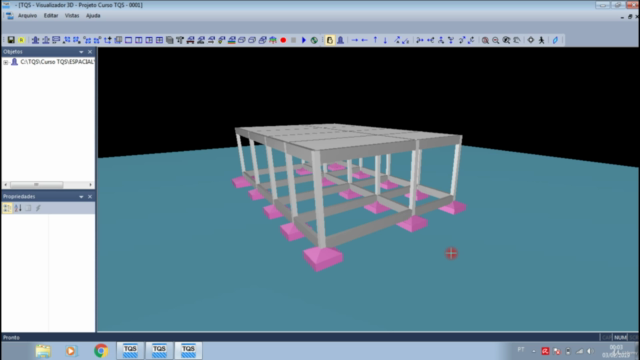
Task: Expand the C:\TQS\Curso TQS tree node
Action: click(x=6, y=62)
